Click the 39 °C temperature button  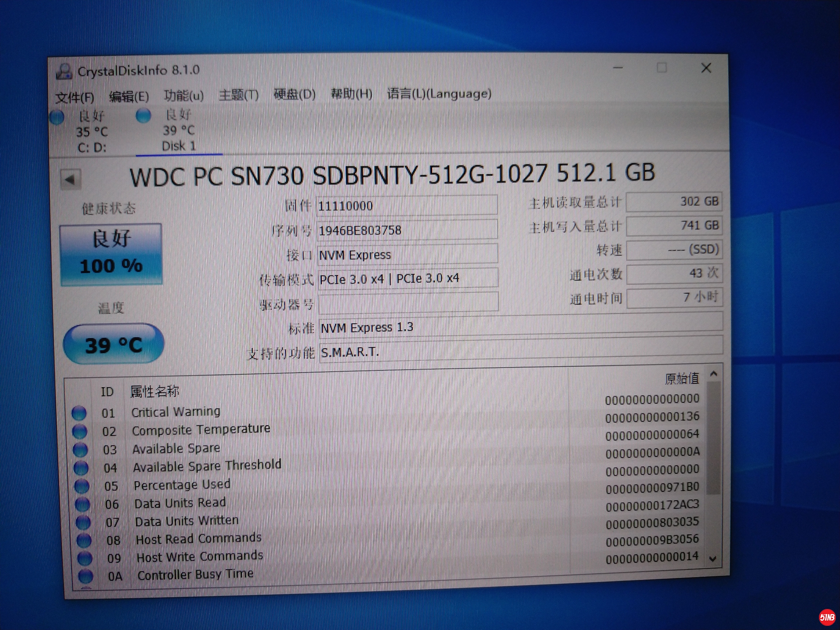pos(113,344)
